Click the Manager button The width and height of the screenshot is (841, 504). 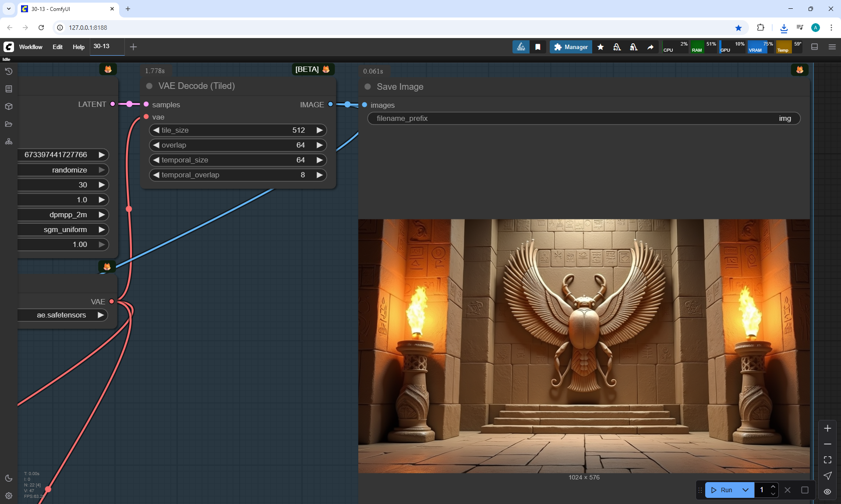coord(571,47)
